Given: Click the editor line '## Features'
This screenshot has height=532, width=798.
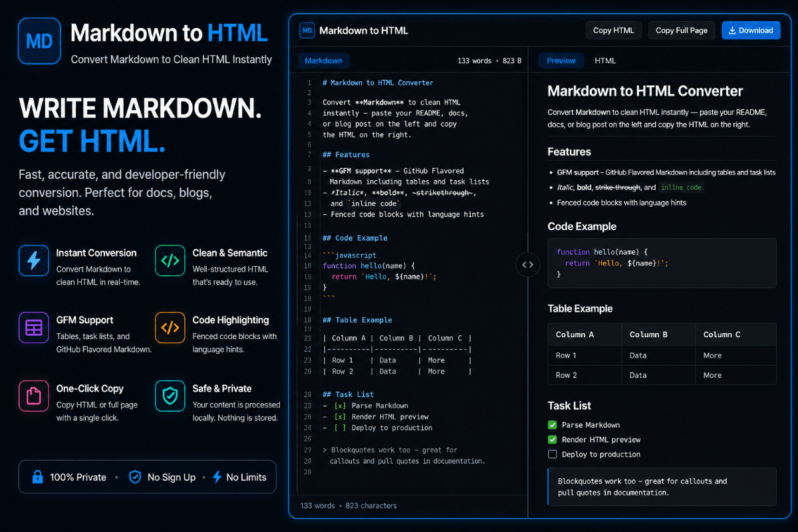Looking at the screenshot, I should (x=346, y=155).
